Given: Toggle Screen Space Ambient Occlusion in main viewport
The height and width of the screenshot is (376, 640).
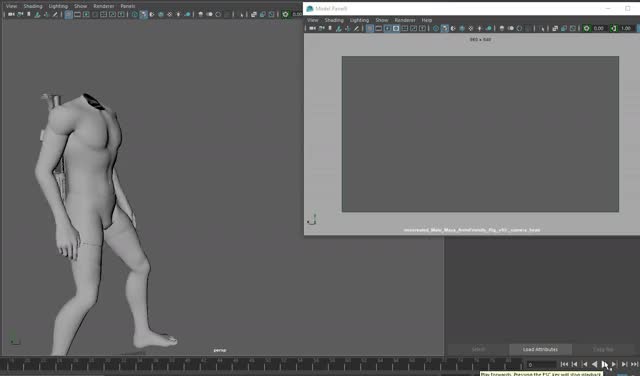Looking at the screenshot, I should pyautogui.click(x=200, y=14).
